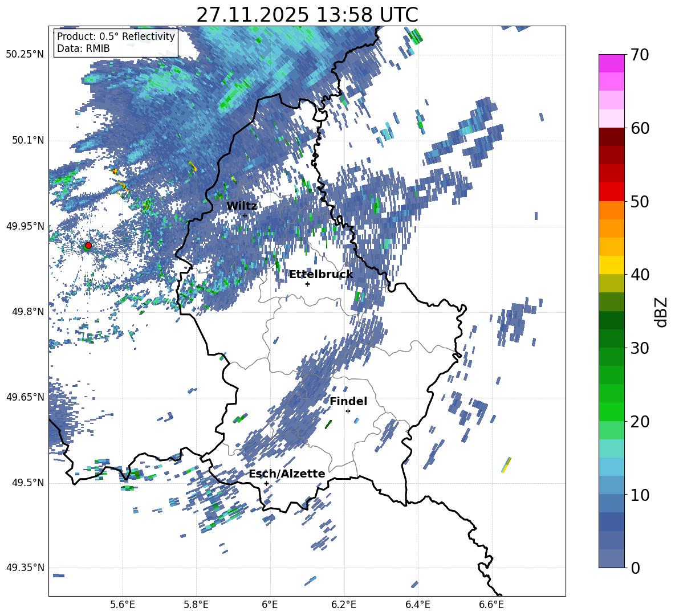
Task: Click the 20 dBZ colorbar tick label
Action: 640,422
